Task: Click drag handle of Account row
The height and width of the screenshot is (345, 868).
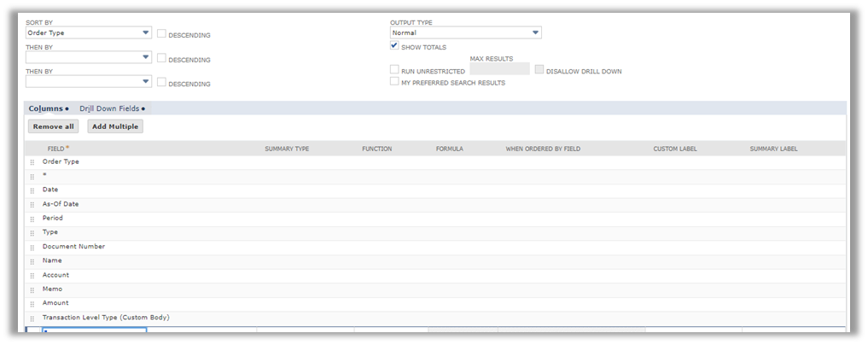Action: pyautogui.click(x=32, y=276)
